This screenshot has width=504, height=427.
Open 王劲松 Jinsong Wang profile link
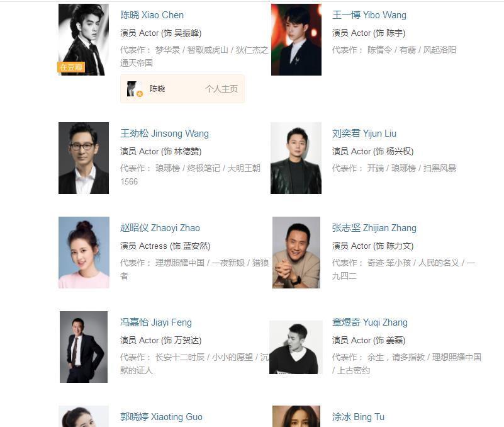click(x=164, y=134)
